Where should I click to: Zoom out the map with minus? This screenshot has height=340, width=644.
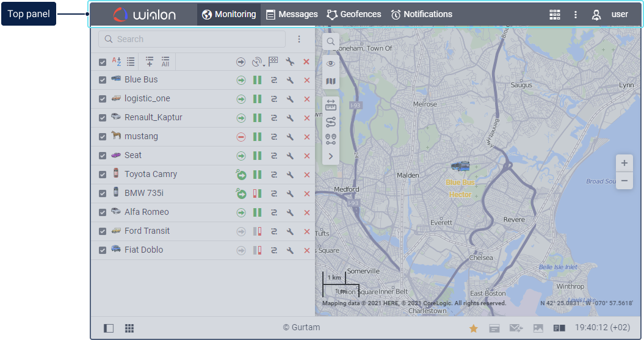624,181
